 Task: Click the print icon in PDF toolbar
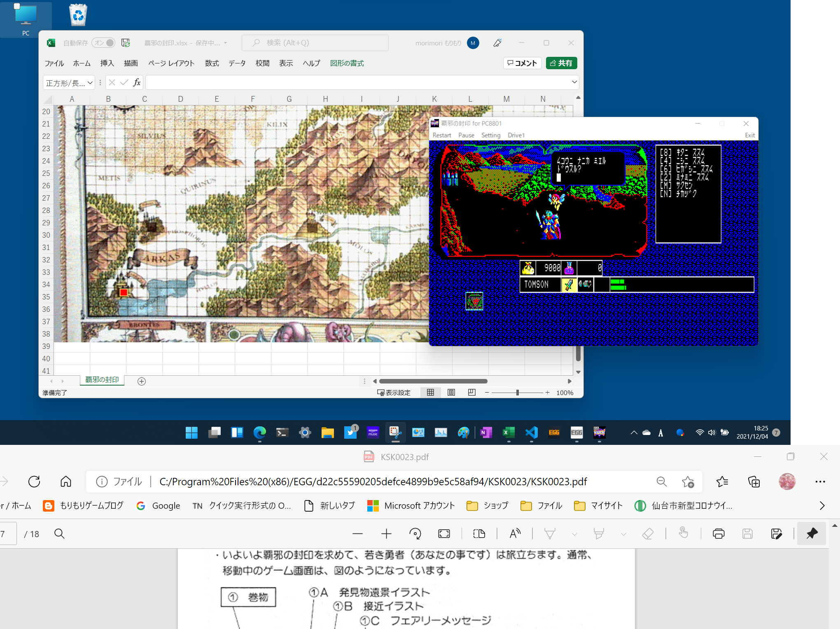719,534
